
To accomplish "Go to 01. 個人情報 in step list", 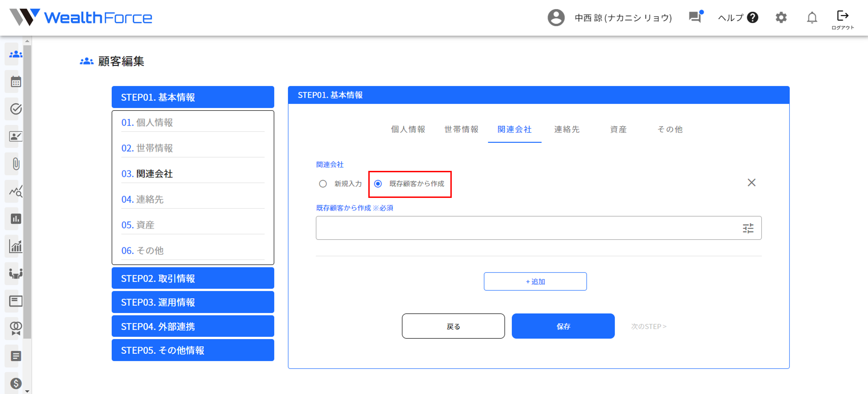I will [193, 122].
